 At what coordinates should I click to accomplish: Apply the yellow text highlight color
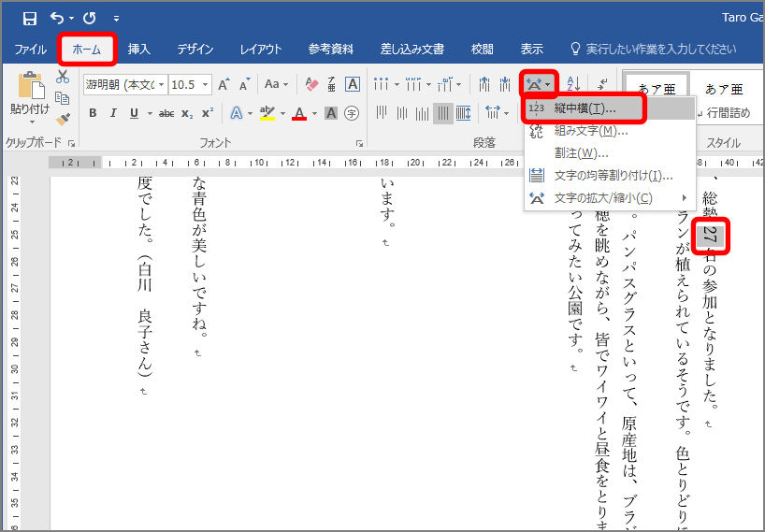pos(267,114)
